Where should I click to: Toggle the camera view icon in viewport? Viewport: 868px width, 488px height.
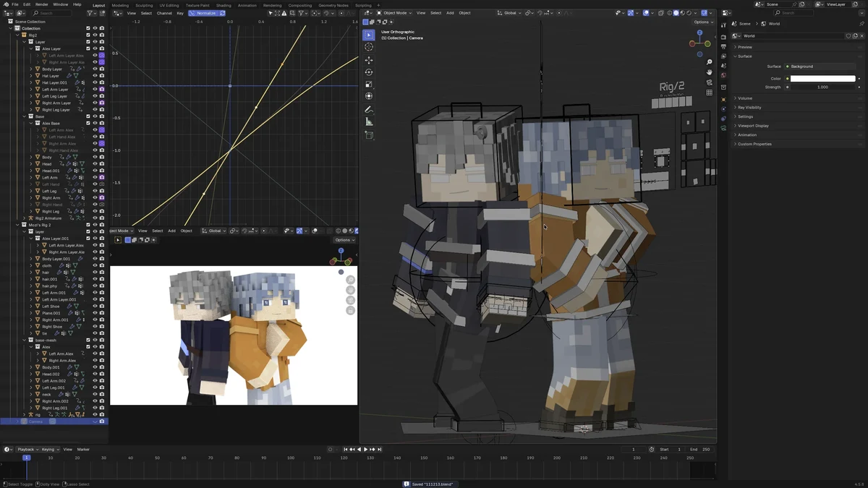[710, 82]
